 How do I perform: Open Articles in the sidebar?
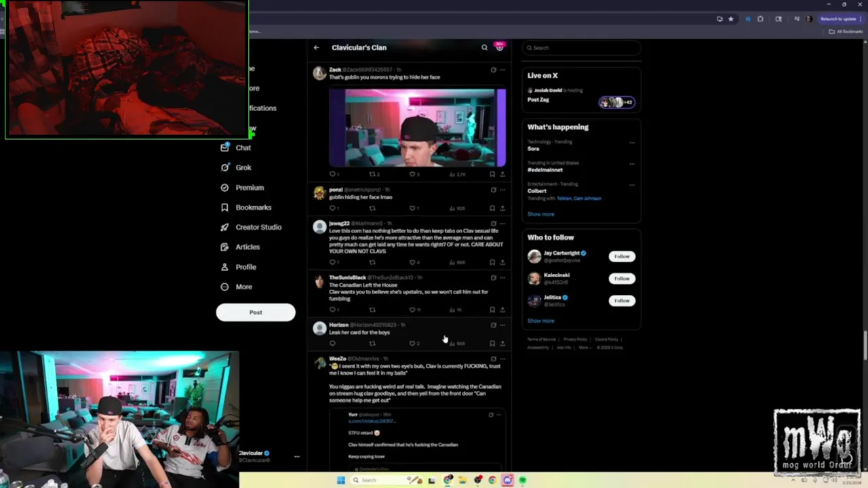(240, 247)
